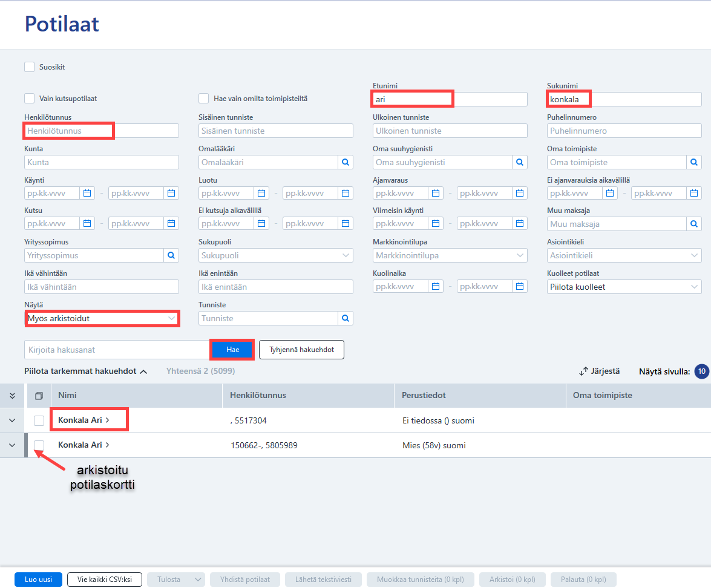Open the Muu maksaja lookup icon

pos(694,224)
